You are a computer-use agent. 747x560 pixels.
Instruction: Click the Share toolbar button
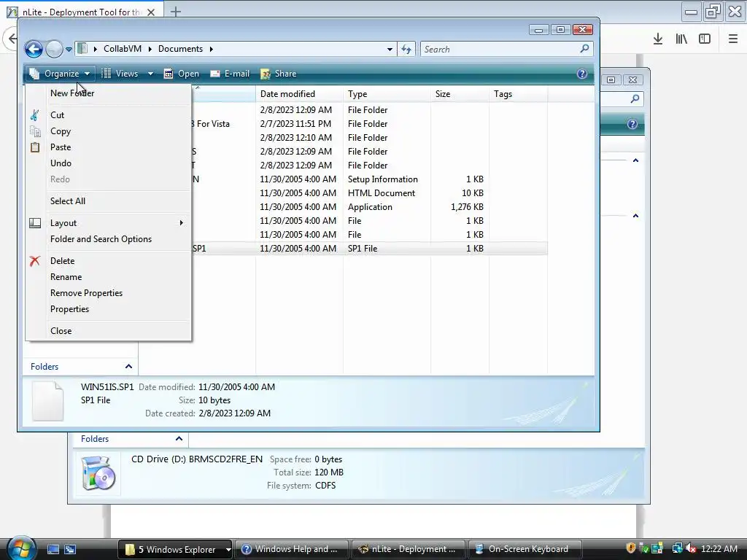279,74
